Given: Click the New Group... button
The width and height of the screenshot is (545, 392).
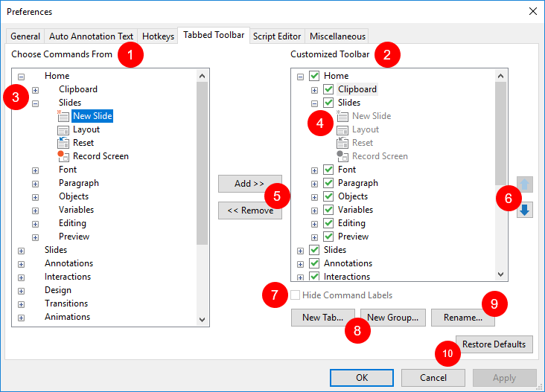Looking at the screenshot, I should [393, 318].
